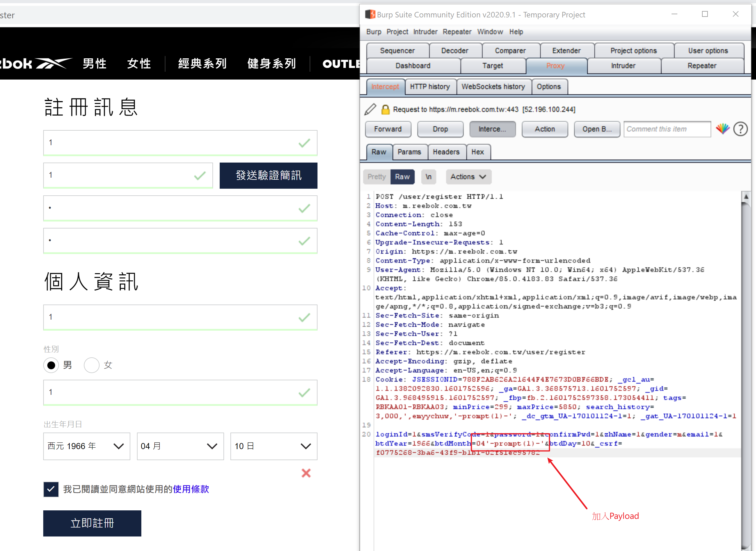Image resolution: width=756 pixels, height=551 pixels.
Task: Toggle the Intercept is on button
Action: pos(492,129)
